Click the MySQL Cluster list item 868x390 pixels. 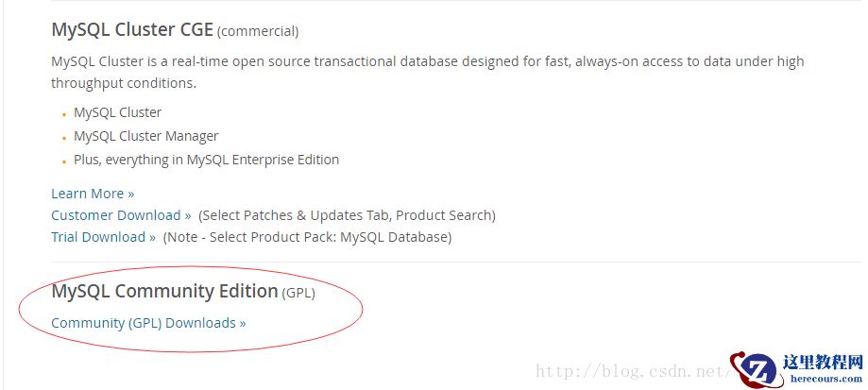[x=117, y=112]
